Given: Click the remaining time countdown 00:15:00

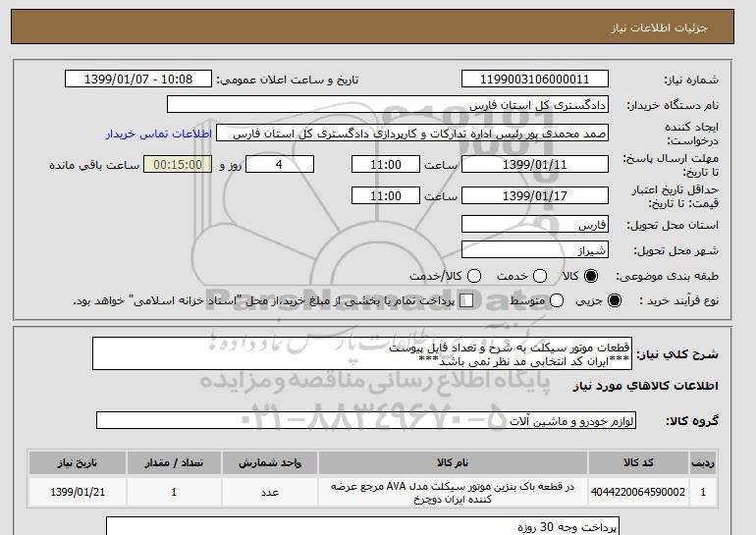Looking at the screenshot, I should (178, 164).
